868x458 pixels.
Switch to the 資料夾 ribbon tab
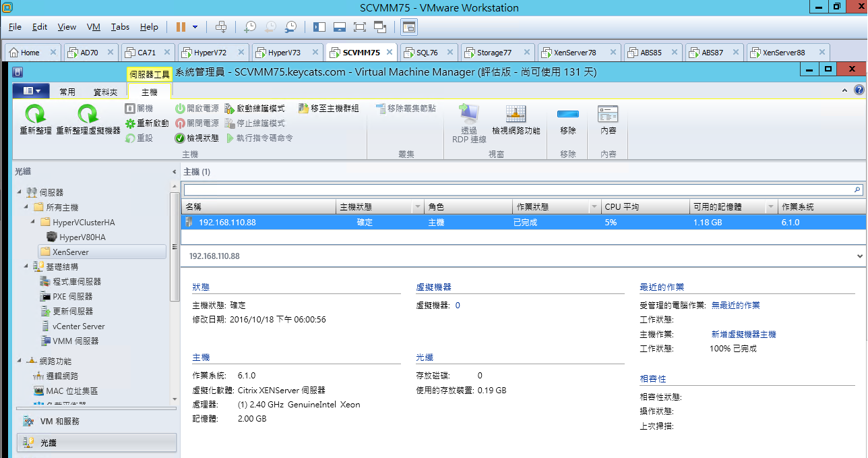pos(105,92)
